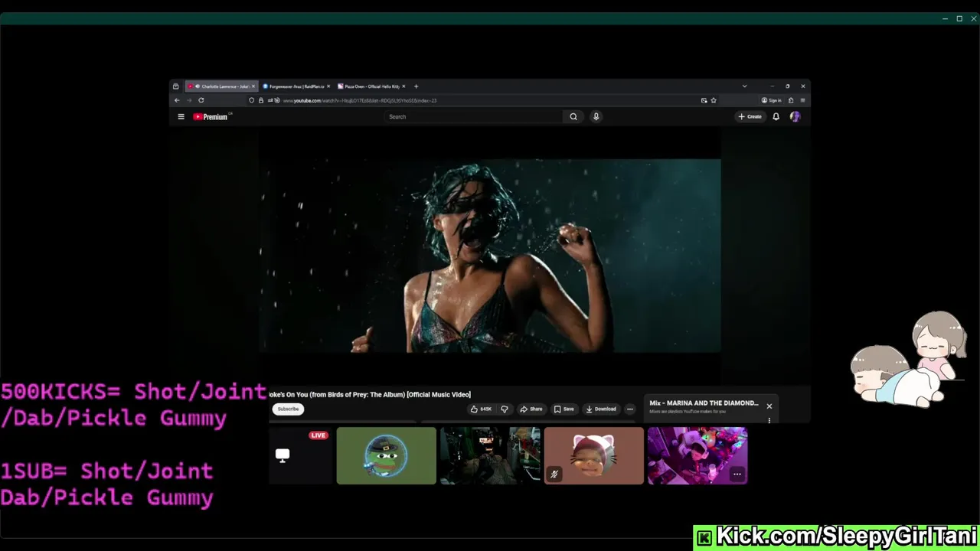
Task: Select the LIVE screen-share tile
Action: (x=301, y=455)
